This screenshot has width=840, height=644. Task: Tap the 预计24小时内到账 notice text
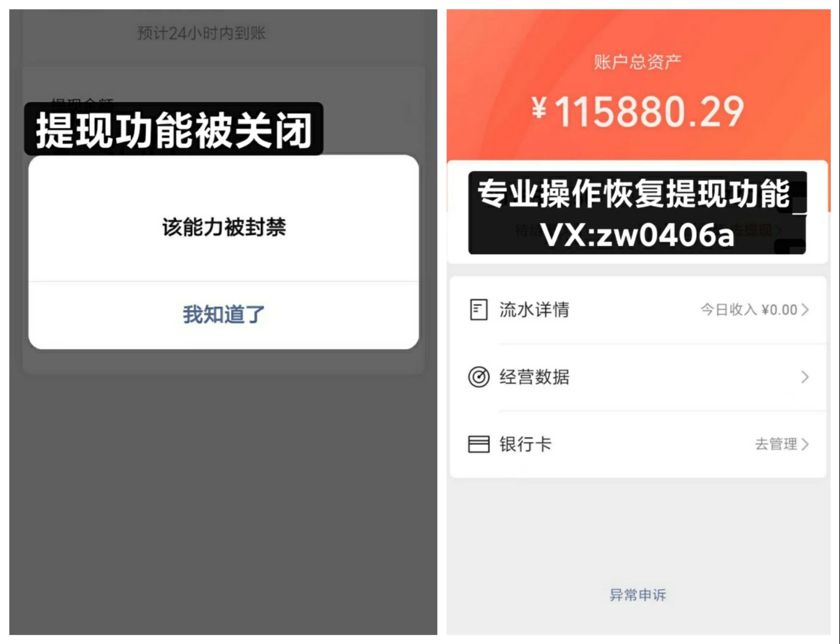[x=202, y=33]
